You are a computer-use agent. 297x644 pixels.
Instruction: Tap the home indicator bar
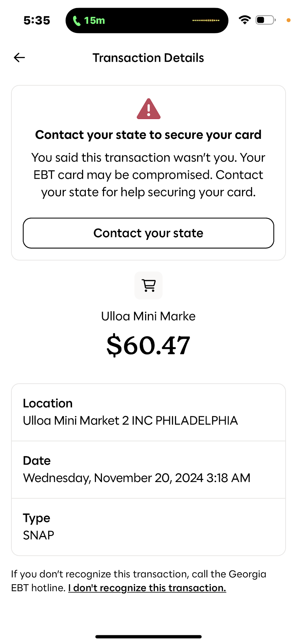[x=148, y=636]
